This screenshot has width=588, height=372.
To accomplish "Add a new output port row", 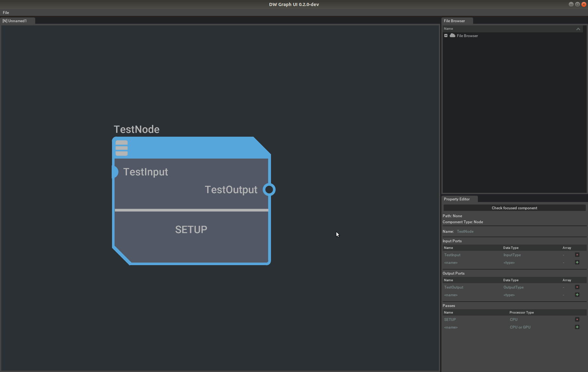I will (x=577, y=295).
